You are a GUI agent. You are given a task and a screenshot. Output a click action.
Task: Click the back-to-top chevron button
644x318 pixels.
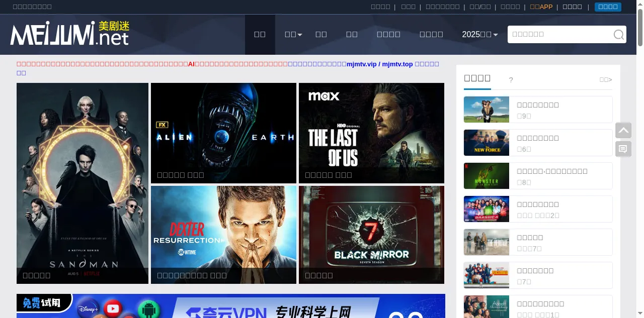623,131
